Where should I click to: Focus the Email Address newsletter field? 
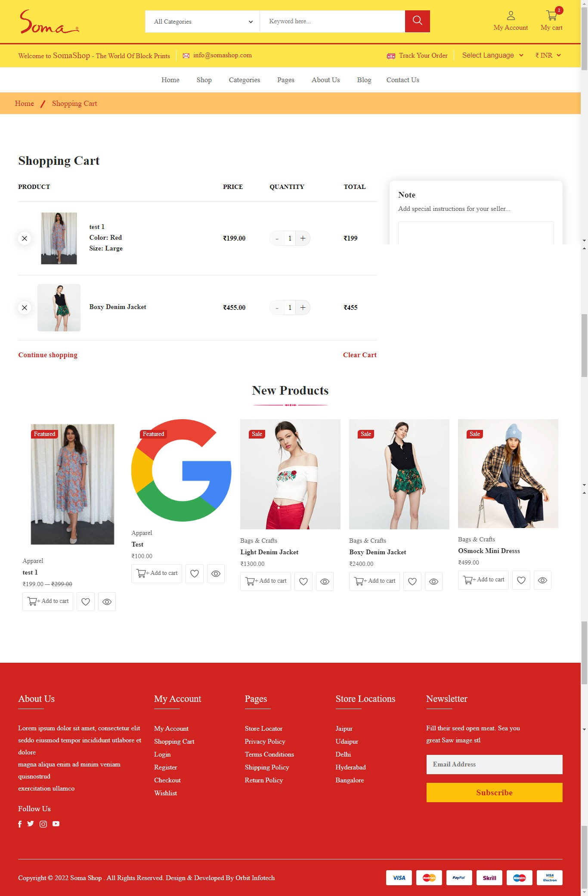pyautogui.click(x=494, y=764)
